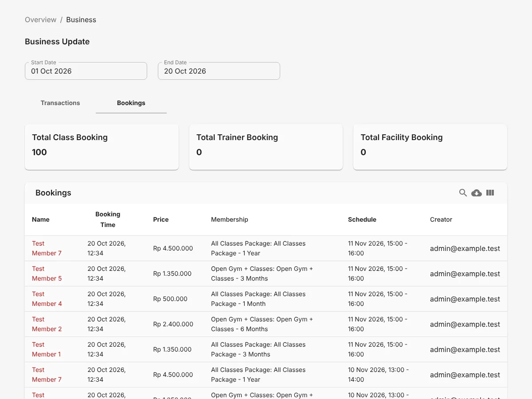Image resolution: width=532 pixels, height=399 pixels.
Task: Click the Total Trainer Booking card
Action: [266, 147]
